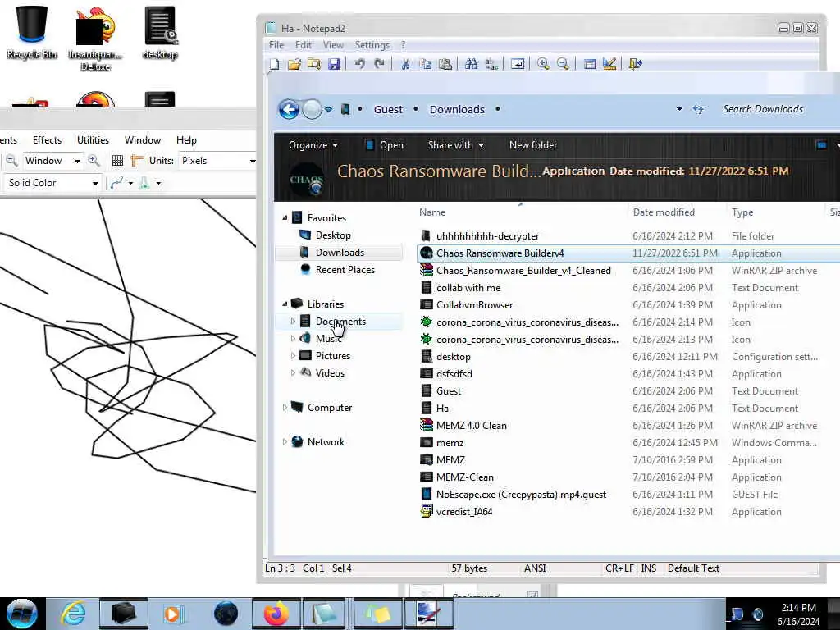Click the Windows Start orb
Image resolution: width=840 pixels, height=630 pixels.
point(22,614)
